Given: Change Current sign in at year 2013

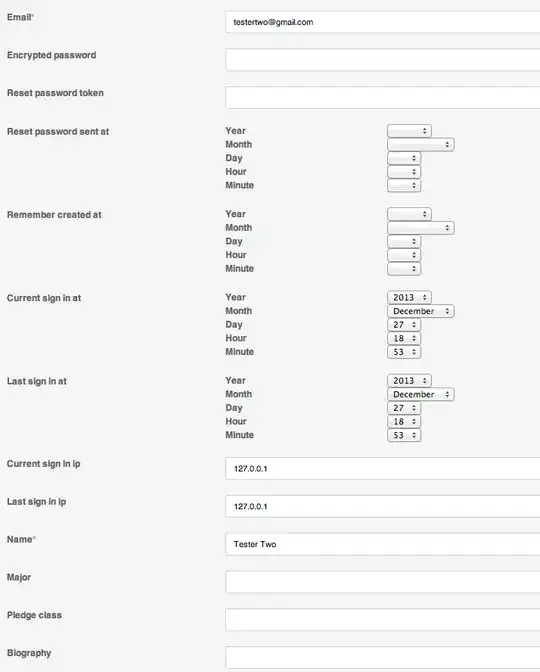Looking at the screenshot, I should 409,297.
